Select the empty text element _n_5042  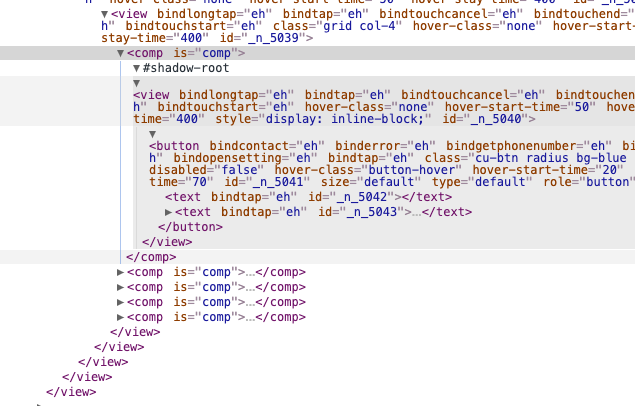pos(308,197)
